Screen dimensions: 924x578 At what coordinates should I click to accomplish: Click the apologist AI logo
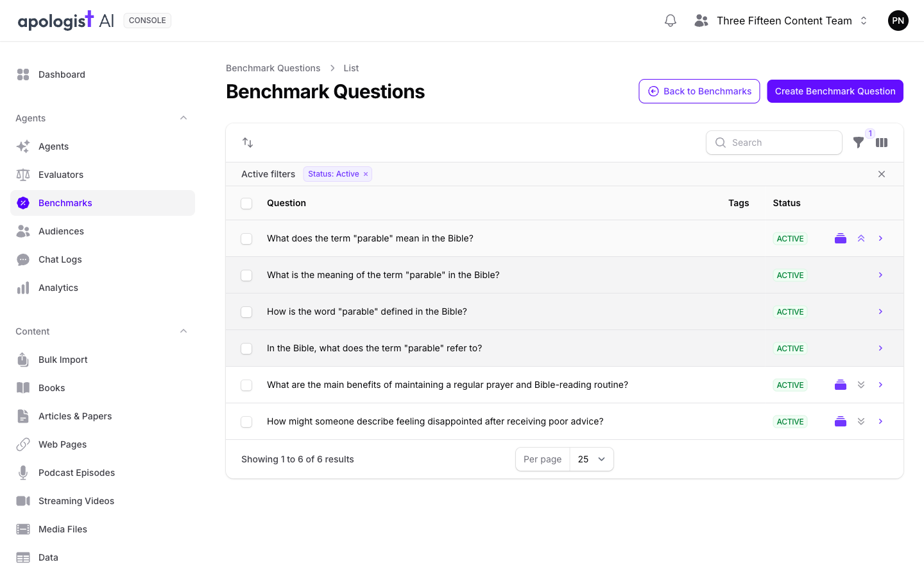(65, 21)
